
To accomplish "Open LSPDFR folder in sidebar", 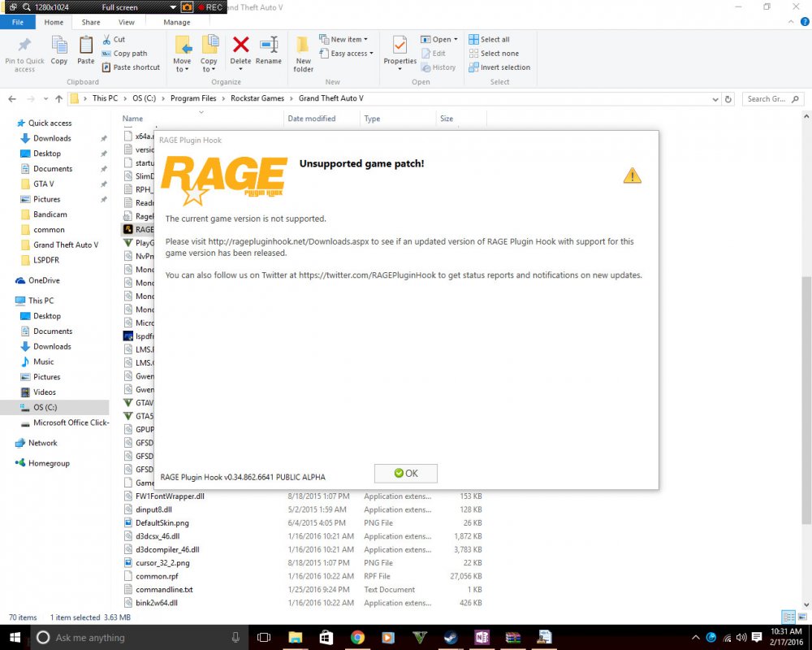I will click(46, 260).
